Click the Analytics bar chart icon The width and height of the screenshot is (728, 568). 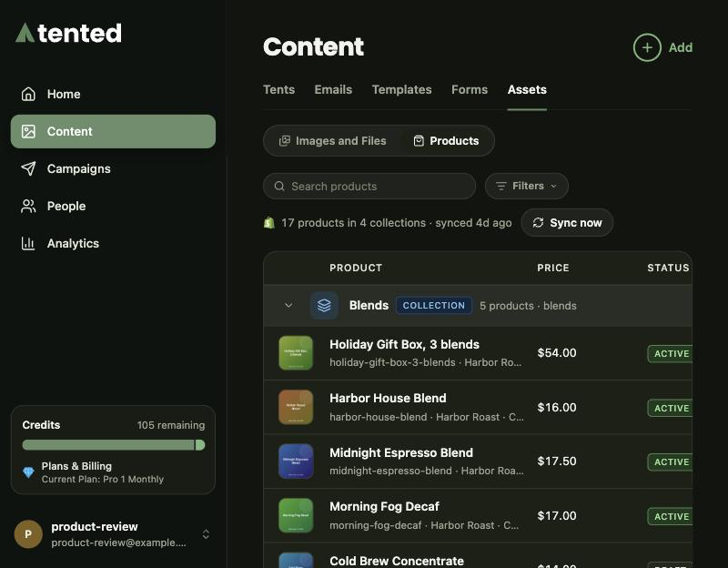point(28,243)
